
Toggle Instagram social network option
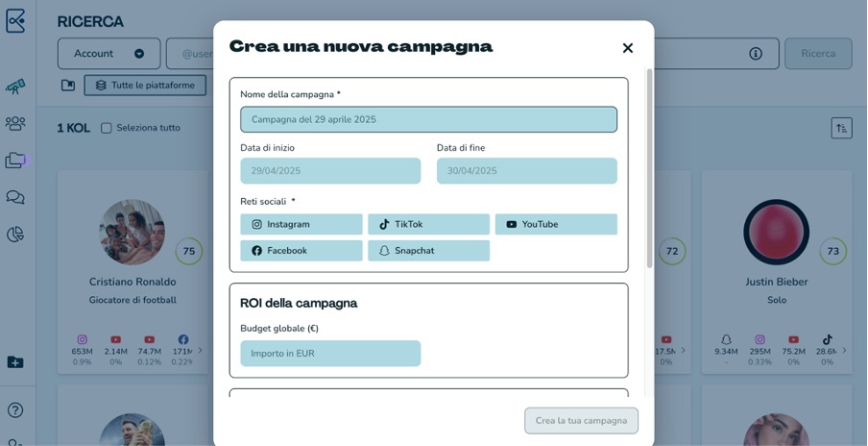pos(301,225)
